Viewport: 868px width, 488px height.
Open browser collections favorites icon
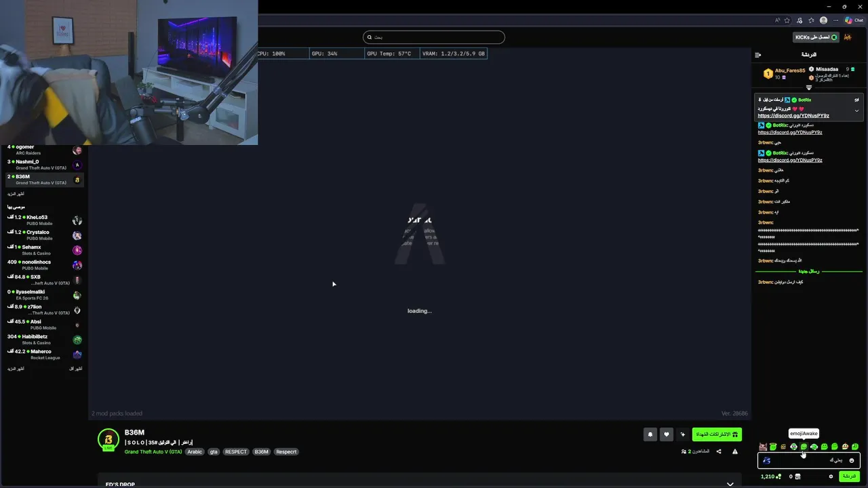pos(811,20)
